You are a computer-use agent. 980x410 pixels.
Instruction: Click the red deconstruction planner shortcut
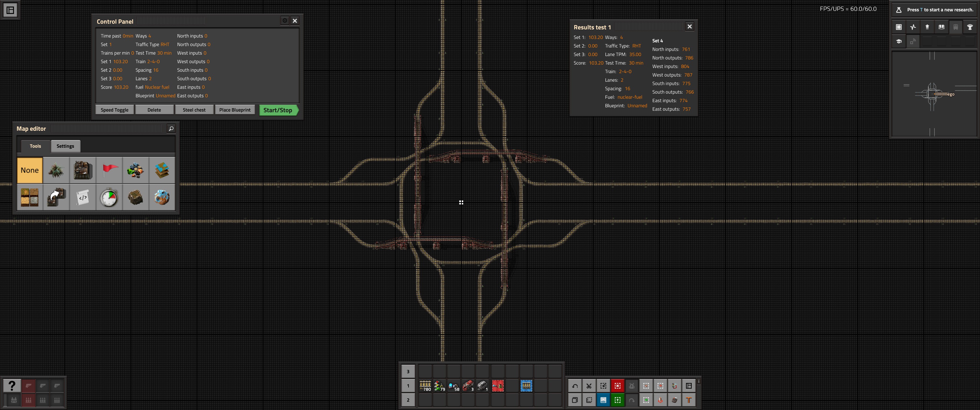(617, 386)
